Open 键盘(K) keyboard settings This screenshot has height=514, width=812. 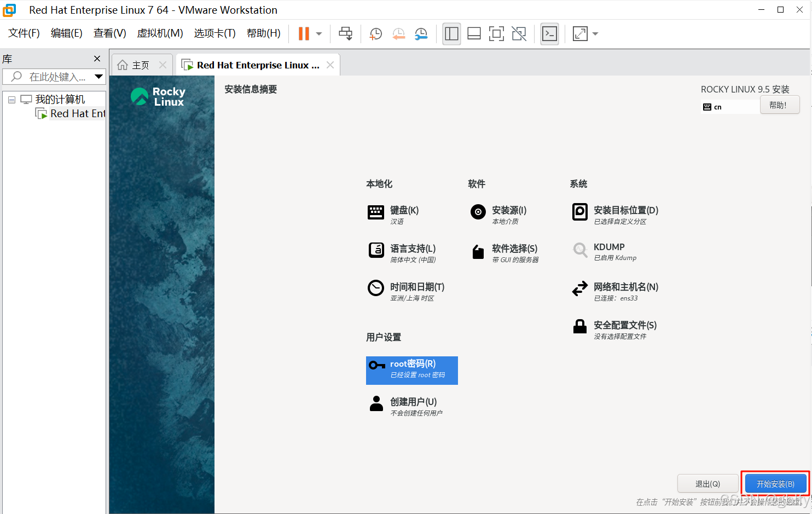point(394,215)
